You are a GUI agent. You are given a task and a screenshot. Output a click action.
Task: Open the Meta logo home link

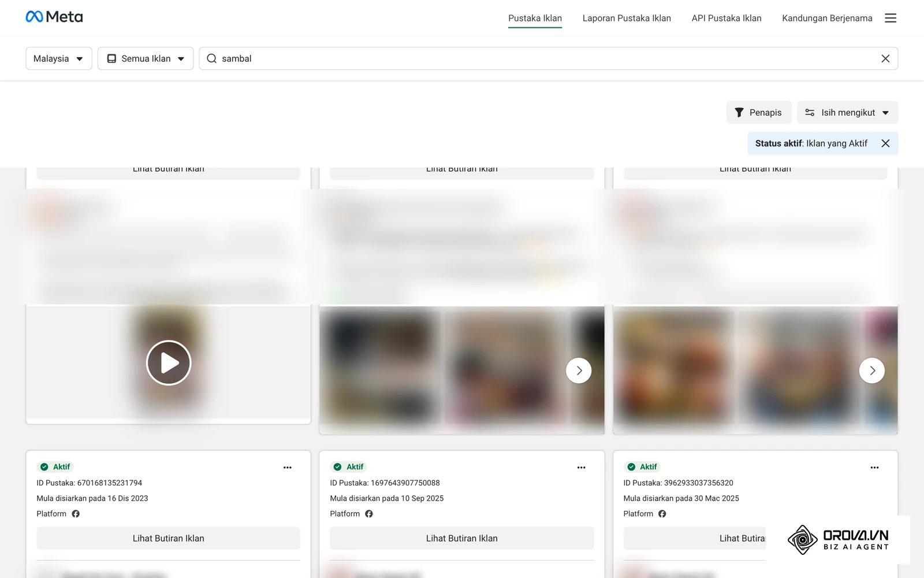[x=54, y=17]
